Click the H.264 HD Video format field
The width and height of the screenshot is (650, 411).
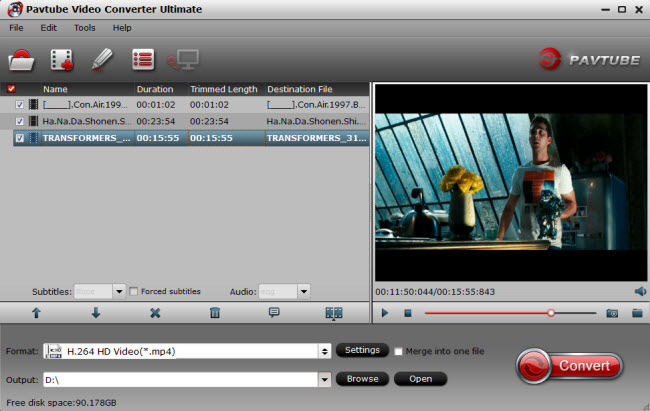click(x=181, y=351)
